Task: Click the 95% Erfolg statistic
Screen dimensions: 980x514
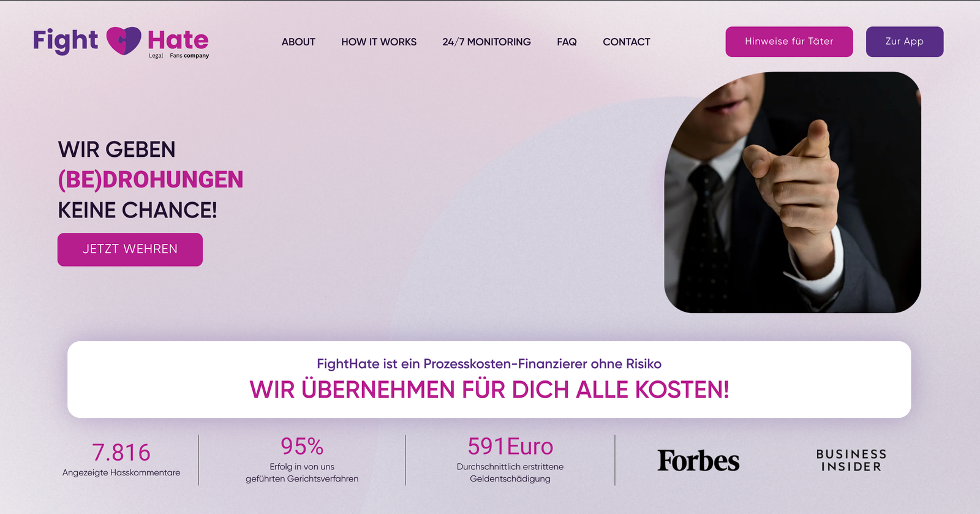Action: tap(302, 459)
